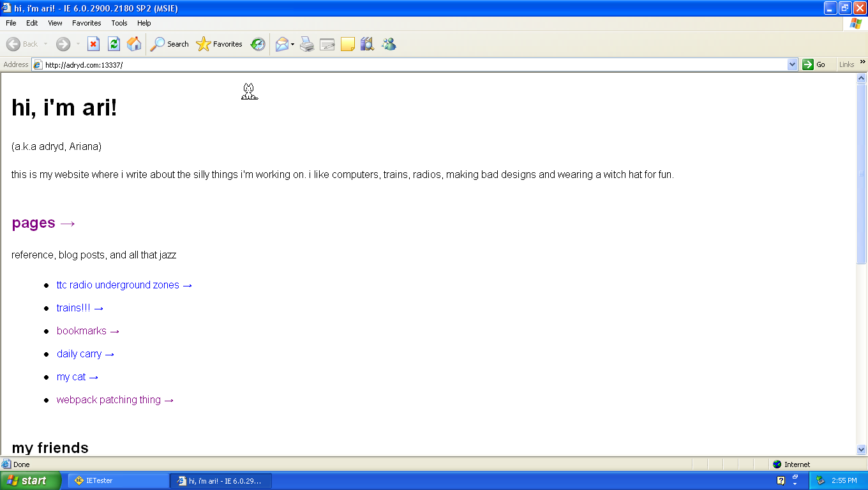Image resolution: width=868 pixels, height=490 pixels.
Task: Expand the Back button history dropdown
Action: coord(45,43)
